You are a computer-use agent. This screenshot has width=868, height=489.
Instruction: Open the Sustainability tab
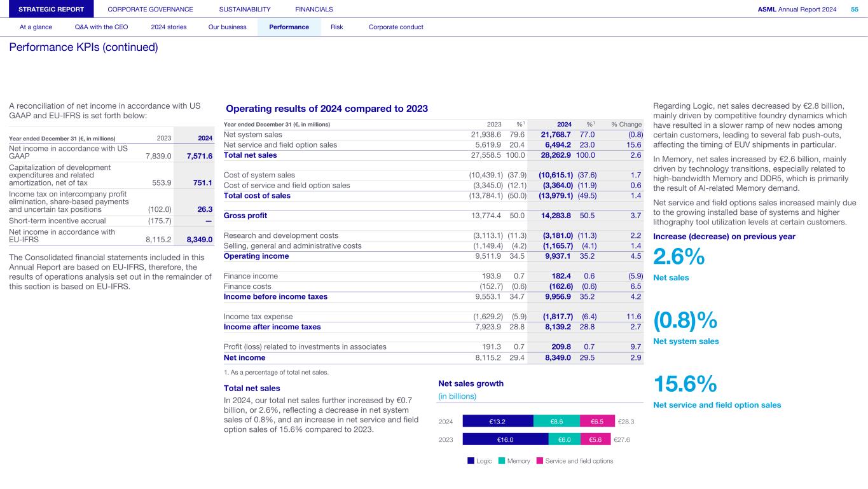(x=244, y=9)
